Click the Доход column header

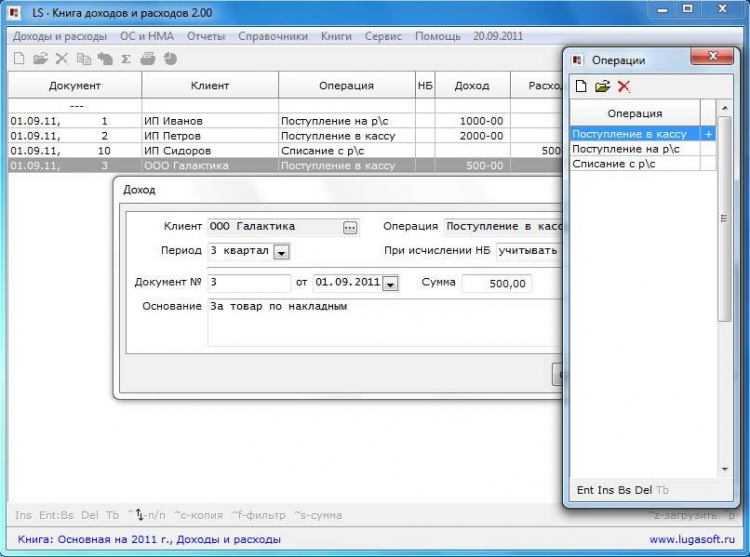[472, 86]
